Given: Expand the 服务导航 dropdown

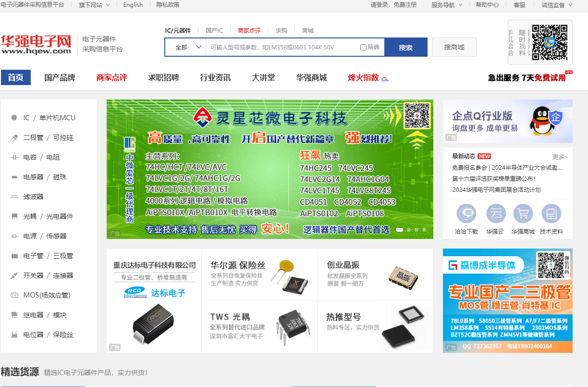Looking at the screenshot, I should 447,5.
